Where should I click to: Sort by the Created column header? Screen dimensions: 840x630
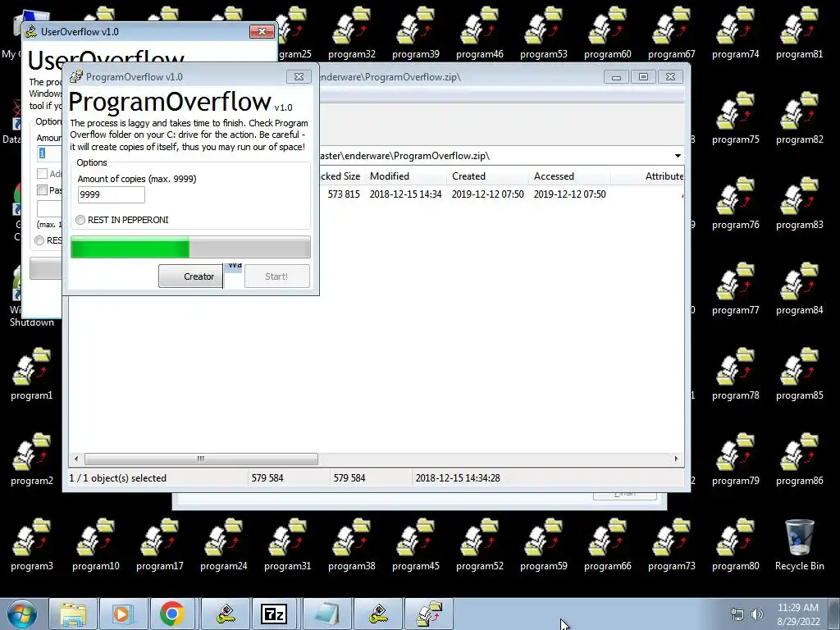click(x=488, y=176)
